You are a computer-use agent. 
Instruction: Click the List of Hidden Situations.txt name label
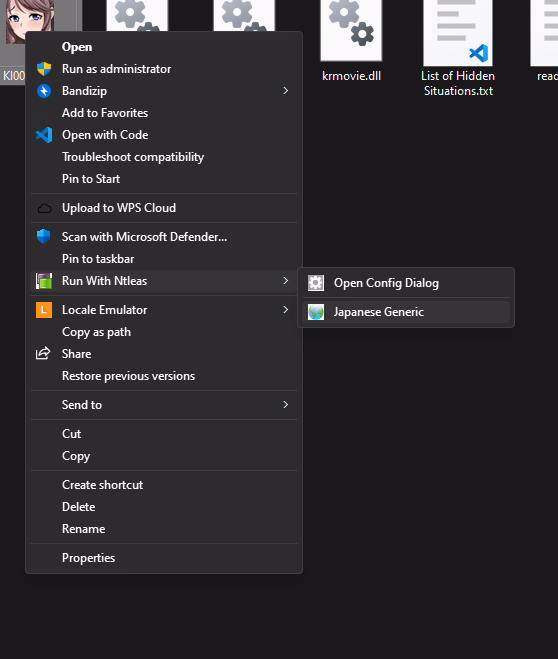458,83
